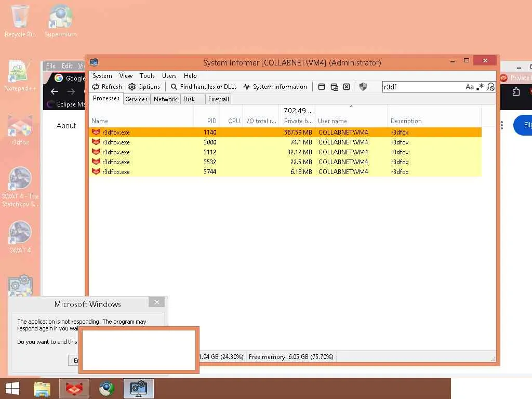Click Supermium taskbar button
Screen dimensions: 532x399
[x=107, y=389]
